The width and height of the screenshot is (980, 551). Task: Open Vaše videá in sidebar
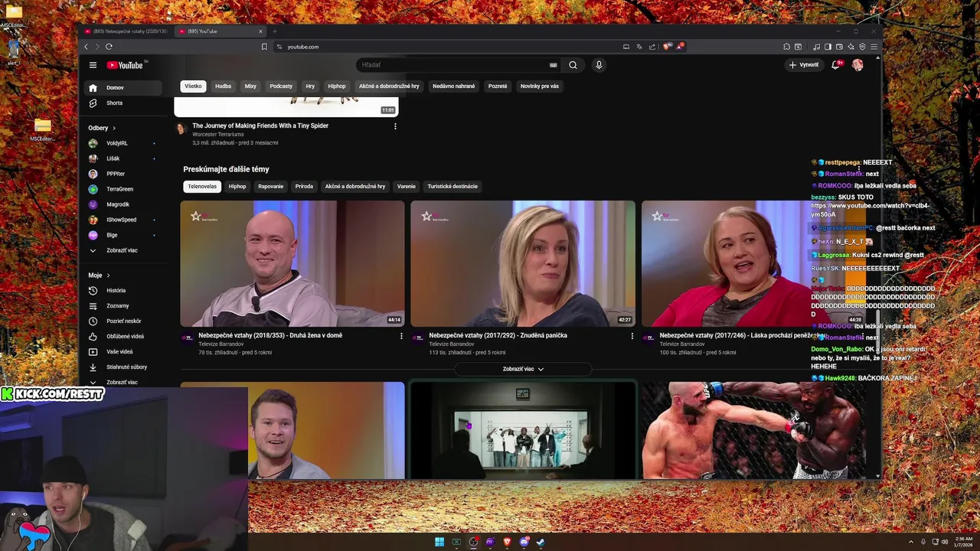122,351
